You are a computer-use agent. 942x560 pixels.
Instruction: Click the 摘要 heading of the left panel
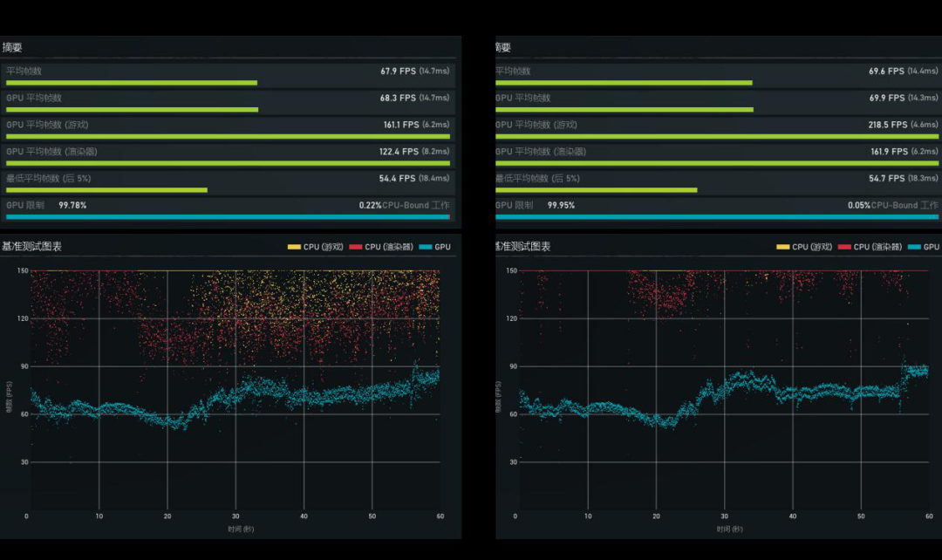tap(12, 47)
